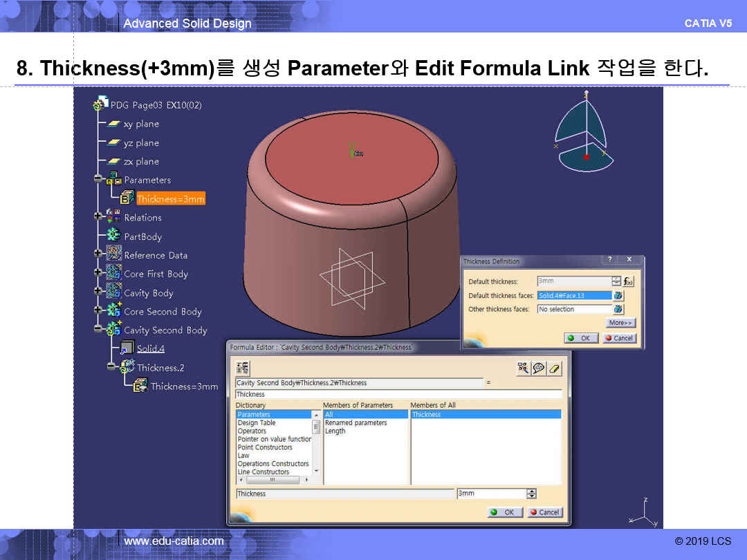The width and height of the screenshot is (747, 560).
Task: Click the incremental mode icon in Formula Editor
Action: point(243,368)
